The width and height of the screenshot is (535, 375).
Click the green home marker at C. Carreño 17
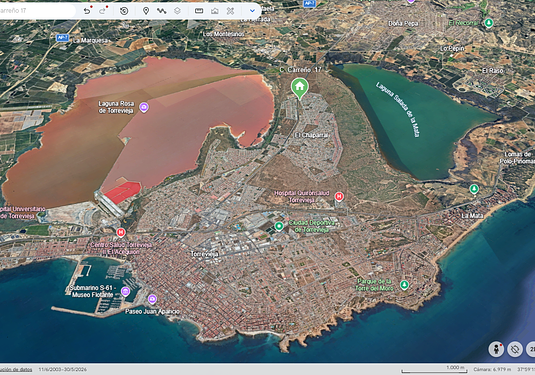(x=300, y=88)
